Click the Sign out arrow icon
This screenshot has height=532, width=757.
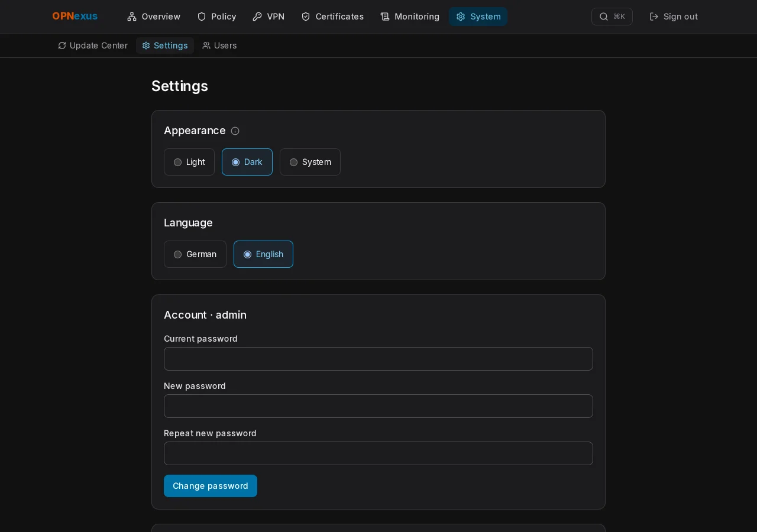point(654,17)
